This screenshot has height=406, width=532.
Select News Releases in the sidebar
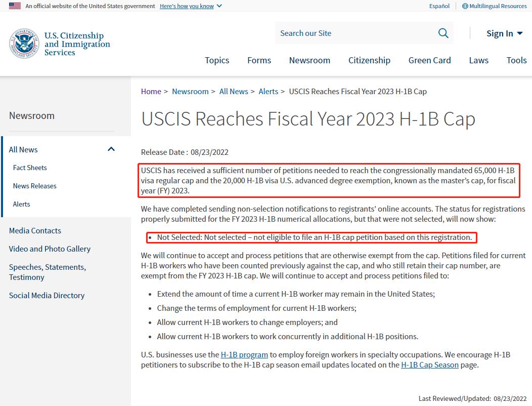[35, 186]
